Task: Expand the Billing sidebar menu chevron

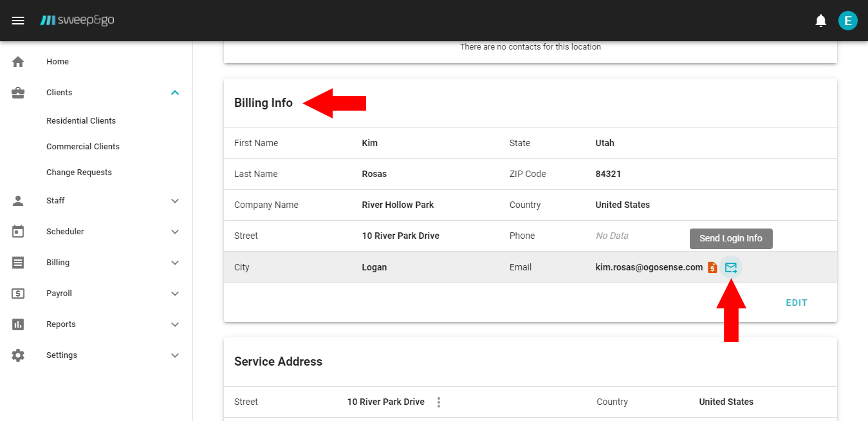Action: [x=175, y=263]
